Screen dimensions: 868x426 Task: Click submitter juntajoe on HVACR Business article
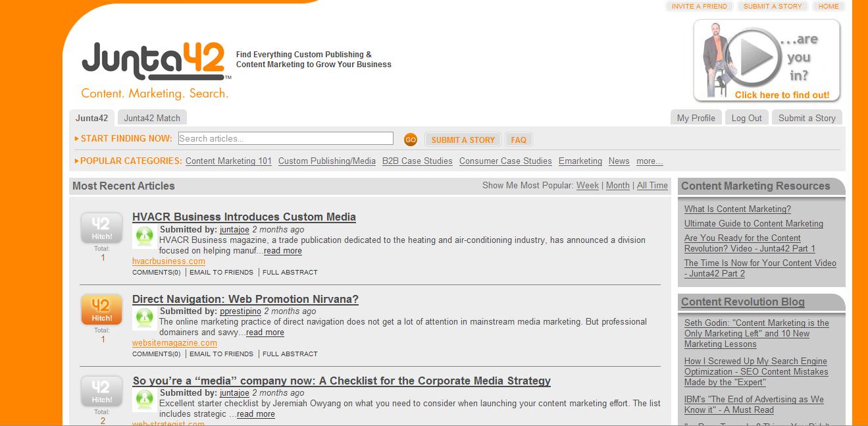[x=234, y=229]
